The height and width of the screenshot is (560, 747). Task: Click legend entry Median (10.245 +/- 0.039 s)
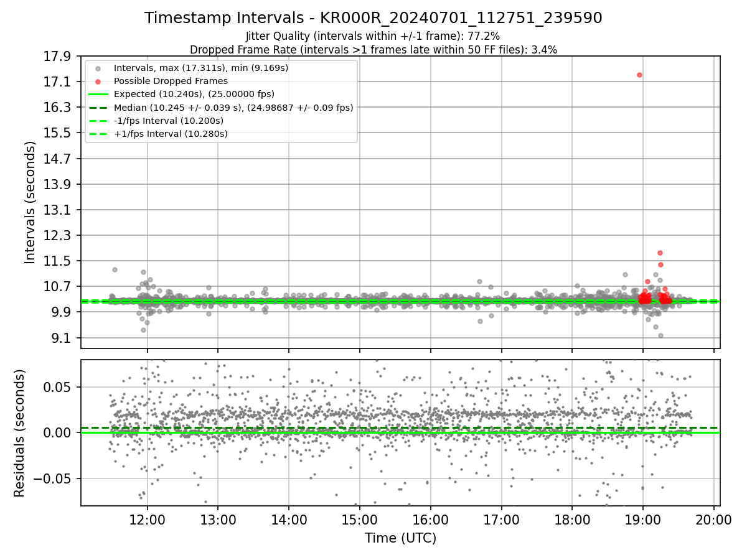(233, 107)
